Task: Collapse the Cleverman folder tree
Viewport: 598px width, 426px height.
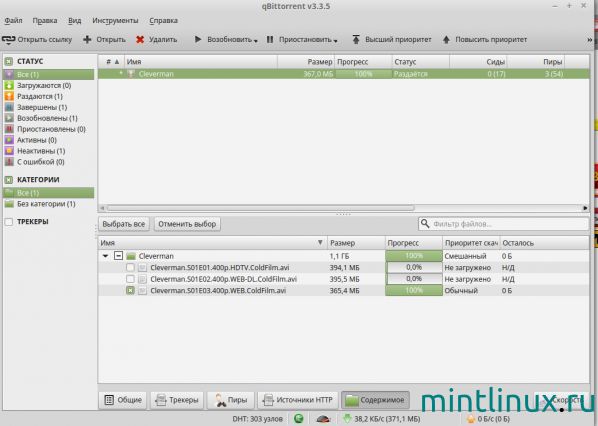Action: (x=105, y=256)
